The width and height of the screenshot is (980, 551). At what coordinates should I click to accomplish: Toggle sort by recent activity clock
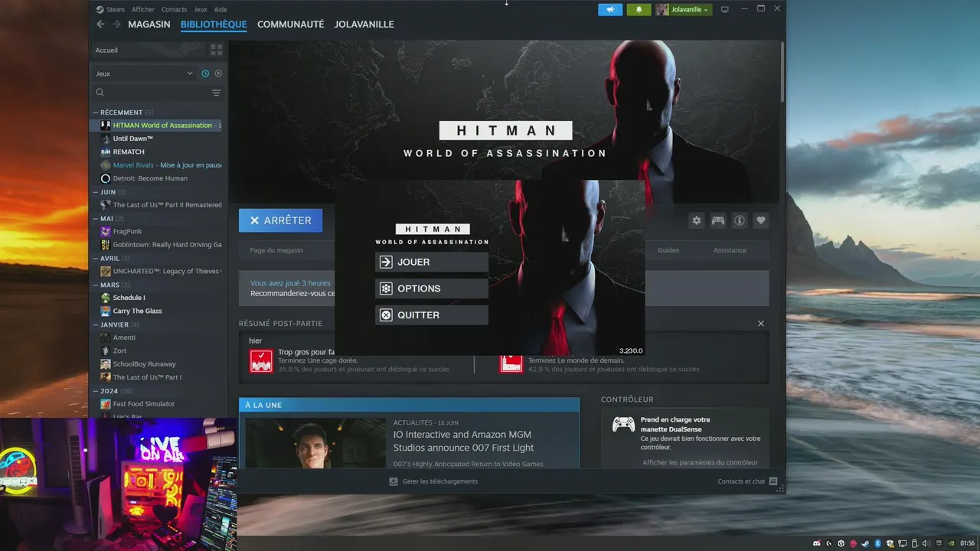pyautogui.click(x=205, y=73)
